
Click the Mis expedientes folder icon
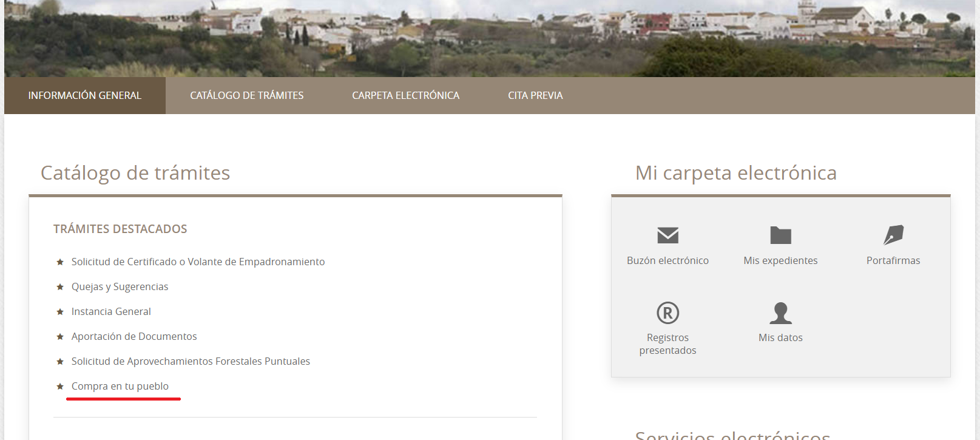780,235
